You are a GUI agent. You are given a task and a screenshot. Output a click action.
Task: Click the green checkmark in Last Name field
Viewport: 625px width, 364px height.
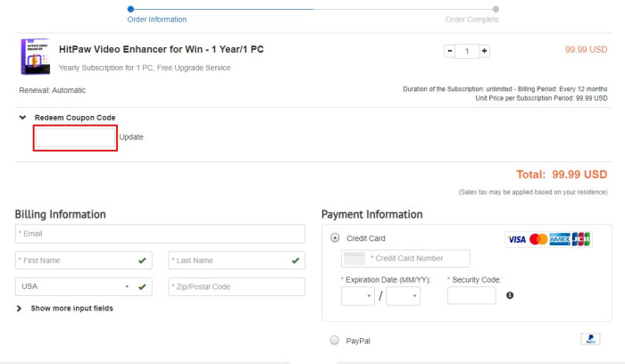click(x=296, y=261)
